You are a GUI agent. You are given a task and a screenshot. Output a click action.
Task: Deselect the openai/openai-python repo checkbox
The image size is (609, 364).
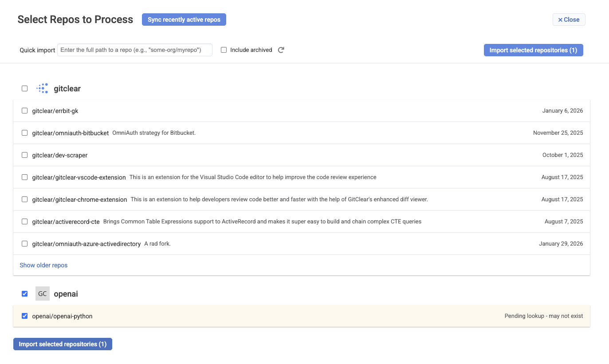pos(25,316)
